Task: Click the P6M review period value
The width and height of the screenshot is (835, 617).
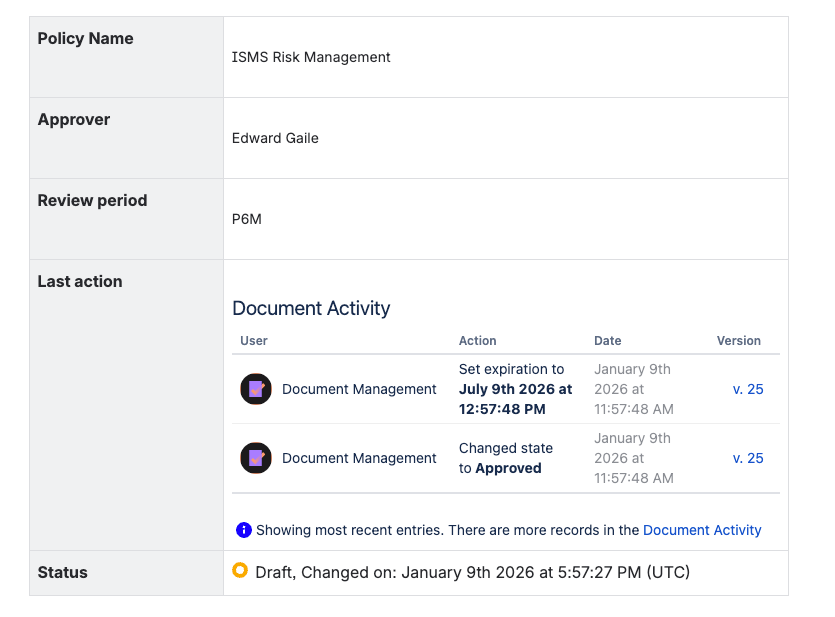Action: [x=247, y=219]
